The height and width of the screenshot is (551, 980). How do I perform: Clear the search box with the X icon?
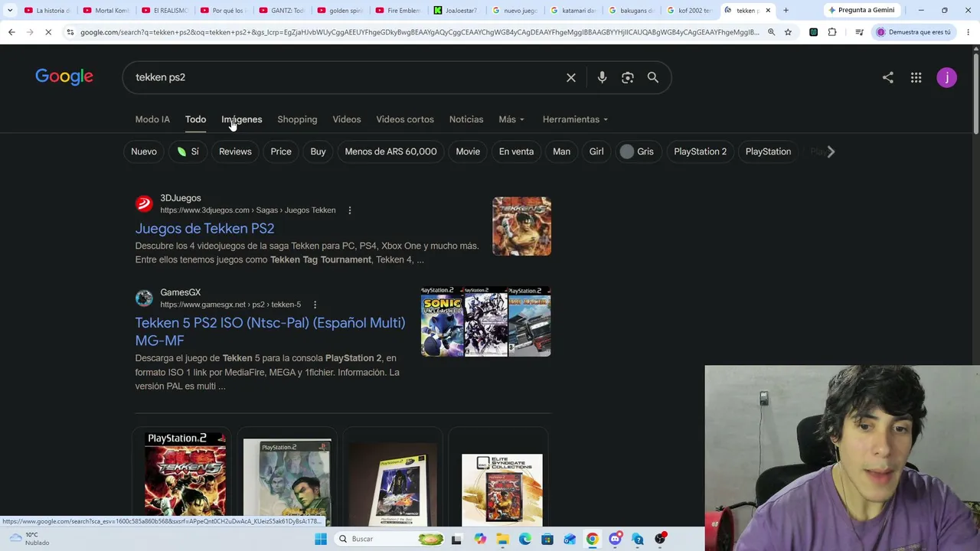[x=571, y=77]
